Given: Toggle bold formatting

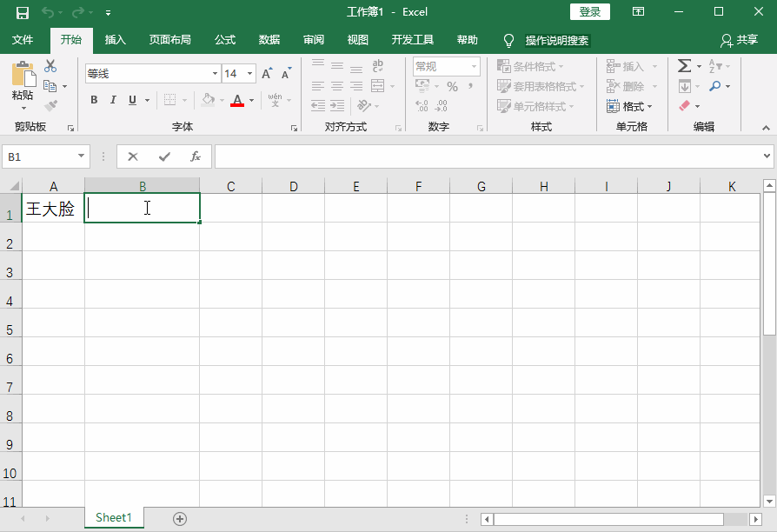Looking at the screenshot, I should (93, 100).
